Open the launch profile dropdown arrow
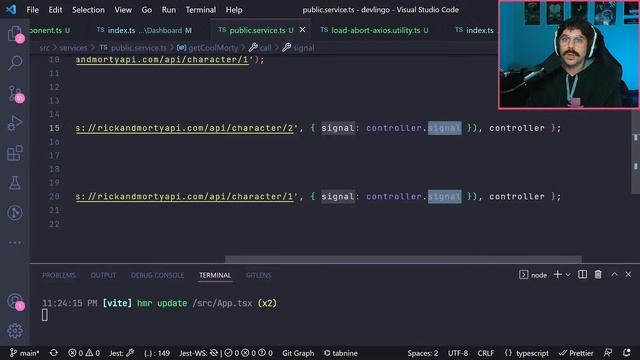The image size is (640, 360). pos(568,275)
